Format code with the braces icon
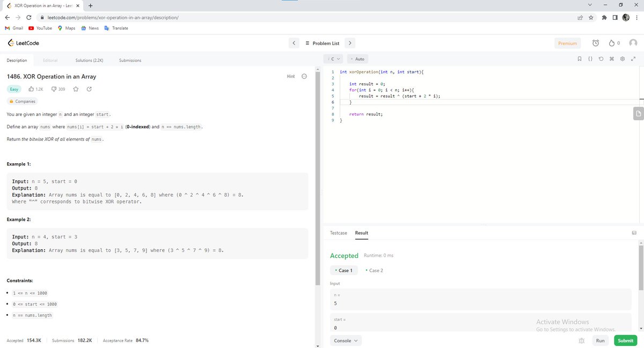 [590, 59]
